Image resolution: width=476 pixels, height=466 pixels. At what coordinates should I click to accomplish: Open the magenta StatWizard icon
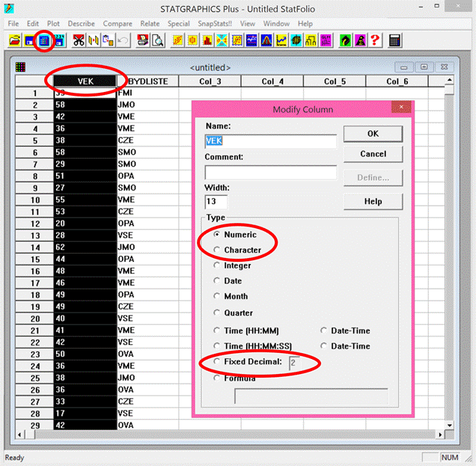tap(360, 40)
